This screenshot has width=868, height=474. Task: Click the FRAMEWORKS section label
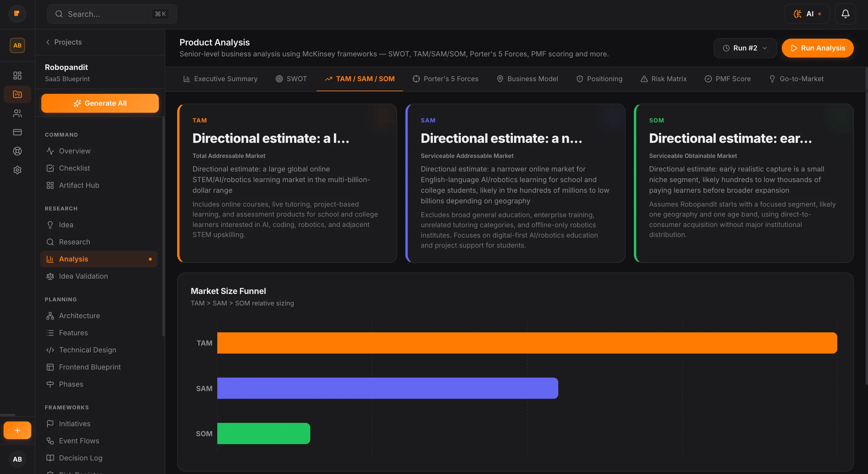coord(67,407)
